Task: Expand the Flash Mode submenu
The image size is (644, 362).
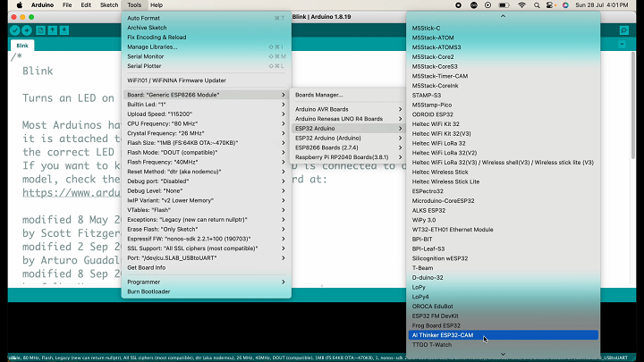Action: 207,152
